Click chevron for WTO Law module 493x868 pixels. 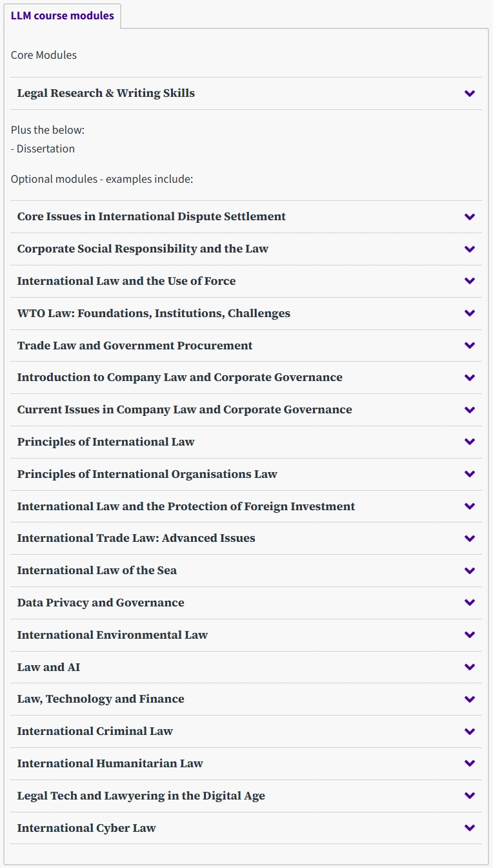470,313
